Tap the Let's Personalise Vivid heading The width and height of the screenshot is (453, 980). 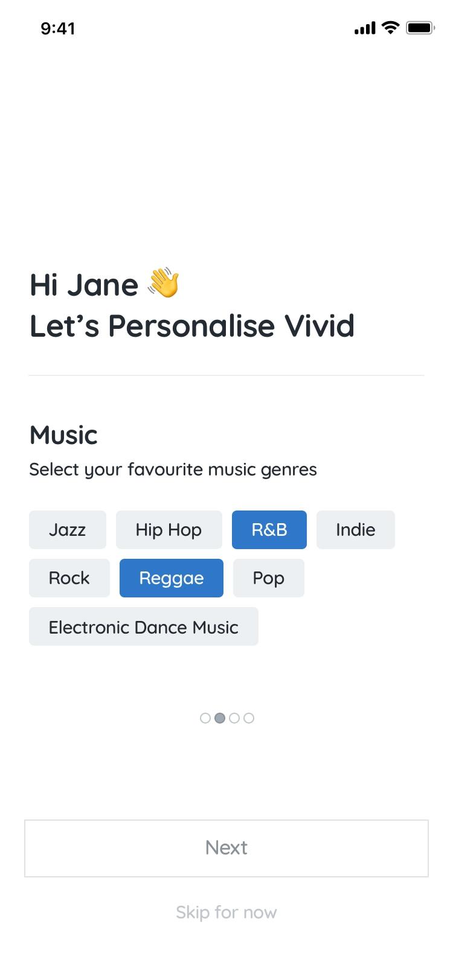pyautogui.click(x=192, y=326)
